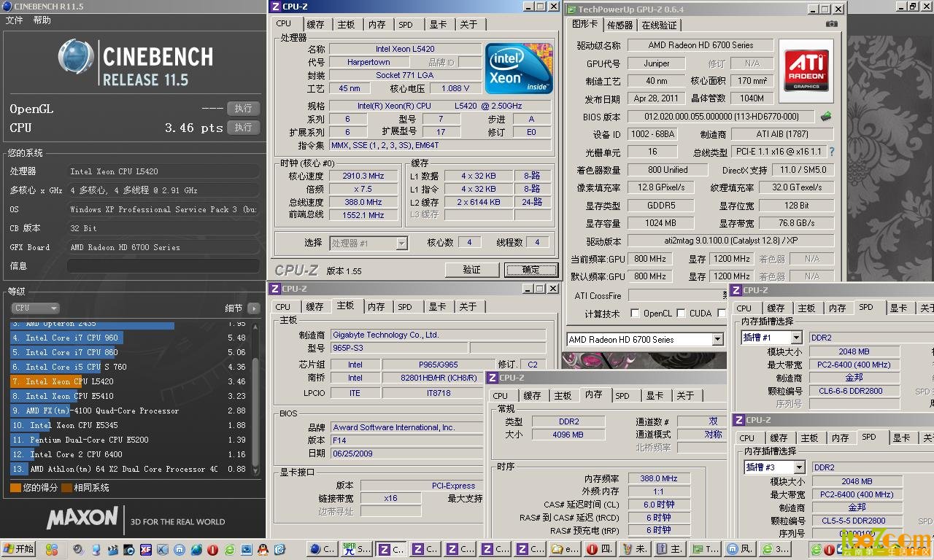934x560 pixels.
Task: Open About tab in top CPU-Z window
Action: [x=468, y=24]
